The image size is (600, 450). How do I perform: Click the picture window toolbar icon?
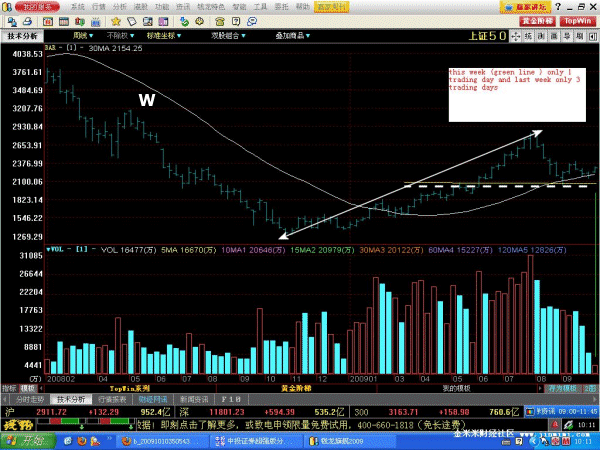click(x=148, y=21)
